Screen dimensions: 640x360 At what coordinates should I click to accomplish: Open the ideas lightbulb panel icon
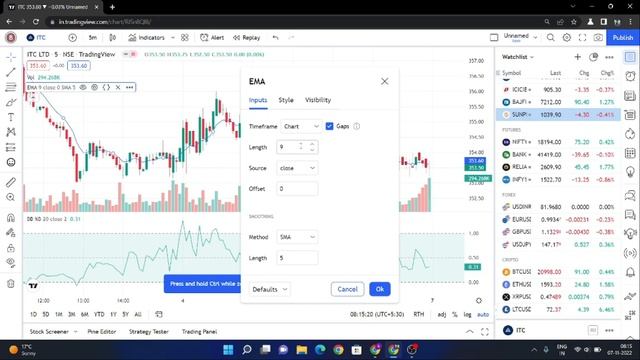click(630, 172)
